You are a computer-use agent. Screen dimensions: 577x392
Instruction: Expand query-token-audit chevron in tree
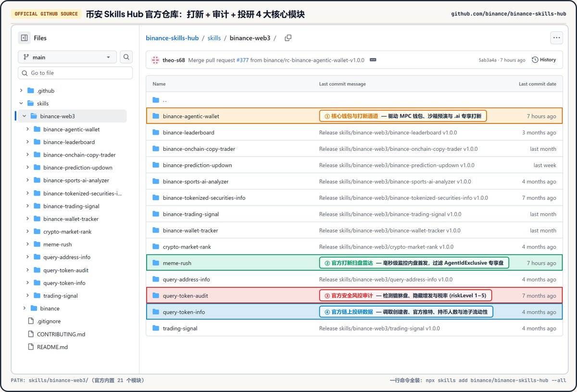[x=27, y=270]
